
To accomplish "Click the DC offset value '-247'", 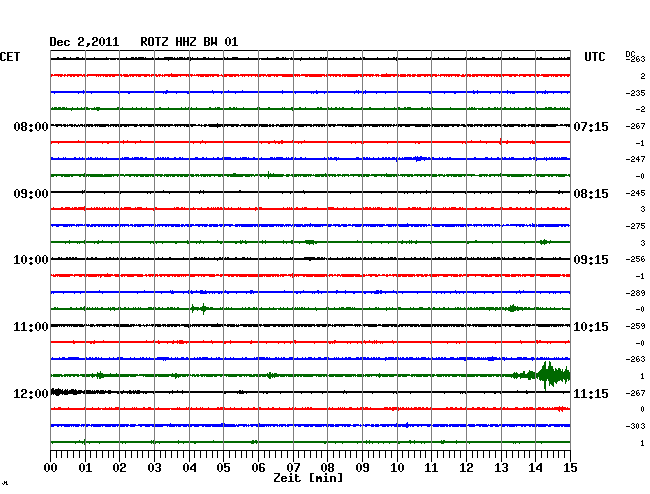I will pyautogui.click(x=635, y=159).
